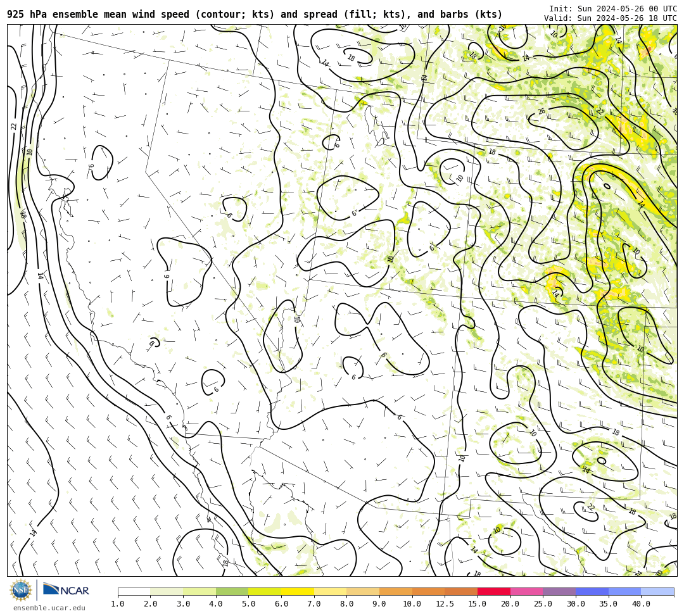
Task: Pick the green 4.0–5.0 colorbar swatch
Action: [x=232, y=591]
